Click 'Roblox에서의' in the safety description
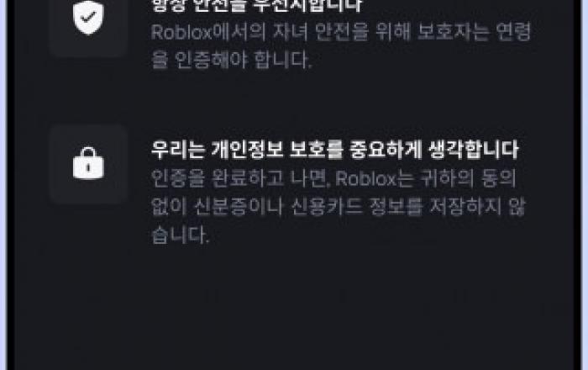The width and height of the screenshot is (588, 370). coord(208,32)
